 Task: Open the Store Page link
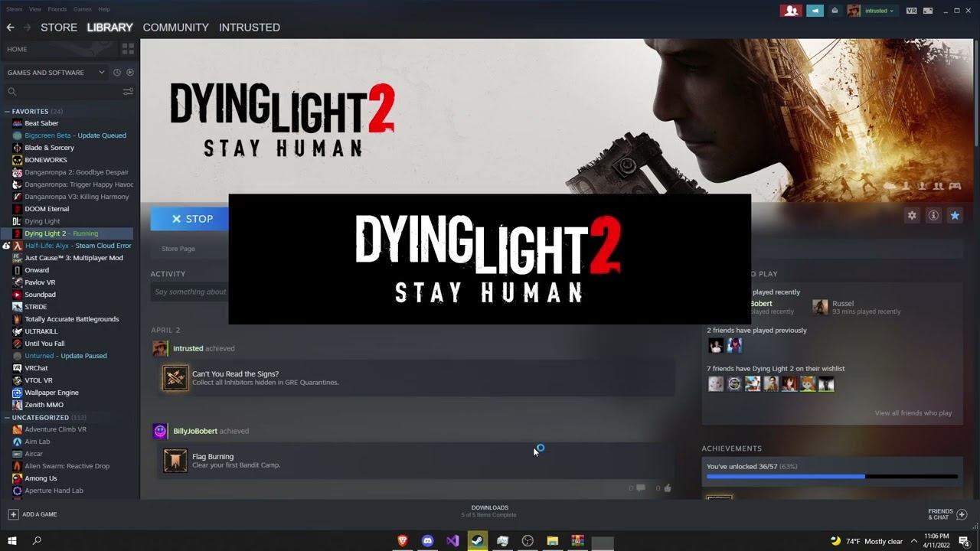[178, 249]
